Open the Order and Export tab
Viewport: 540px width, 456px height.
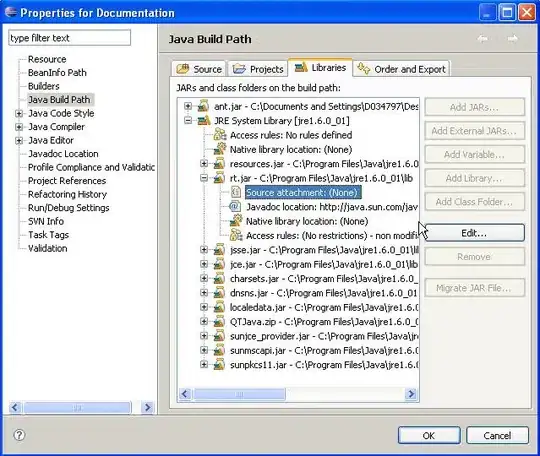pyautogui.click(x=402, y=69)
